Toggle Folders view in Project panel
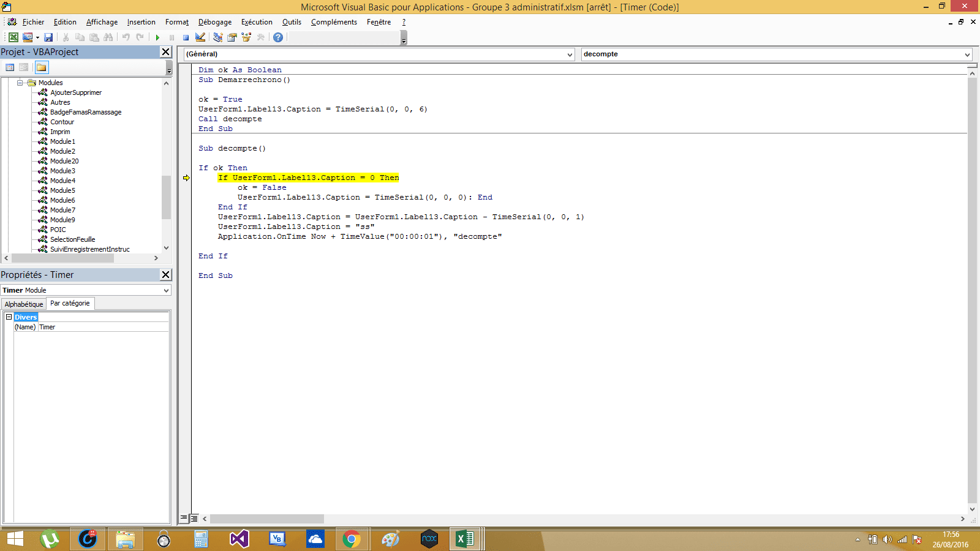 click(41, 67)
